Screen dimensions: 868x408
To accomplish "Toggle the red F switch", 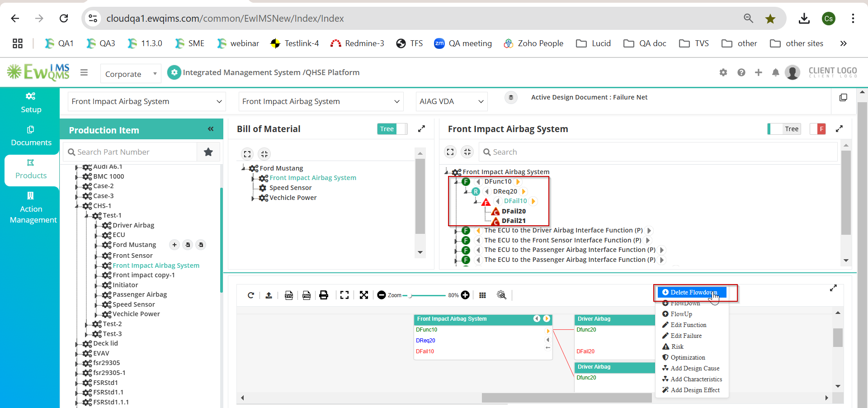I will [x=818, y=129].
